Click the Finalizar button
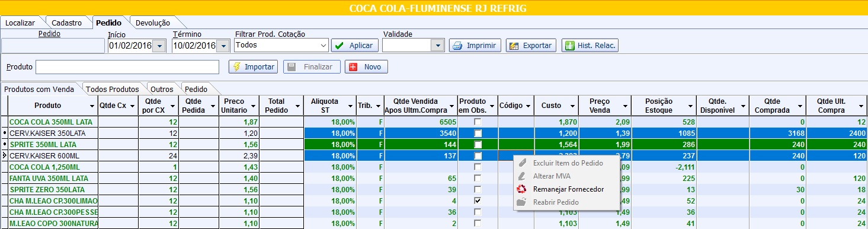 (x=312, y=67)
